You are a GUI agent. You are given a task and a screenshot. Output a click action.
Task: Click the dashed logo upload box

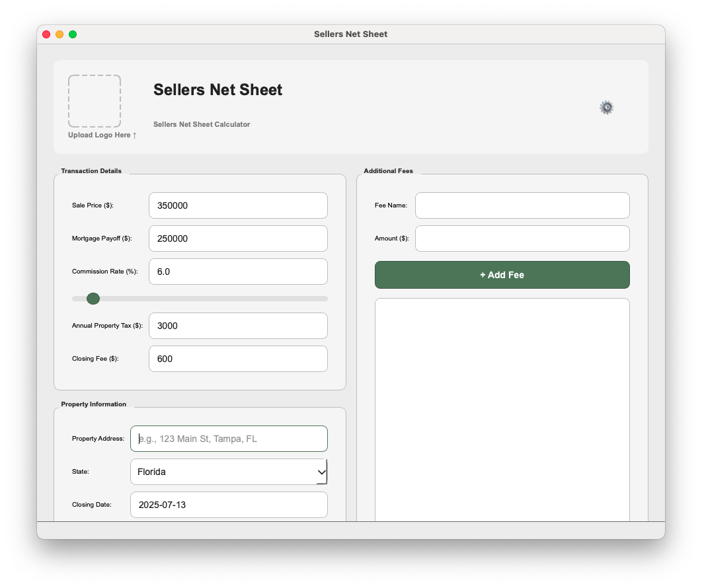coord(95,101)
